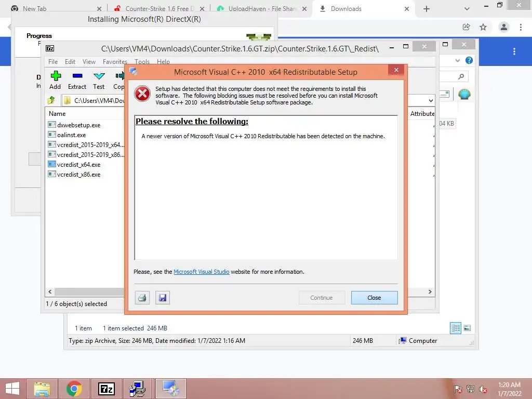Image resolution: width=532 pixels, height=399 pixels.
Task: Expand Chrome tab search chevron
Action: 467,9
